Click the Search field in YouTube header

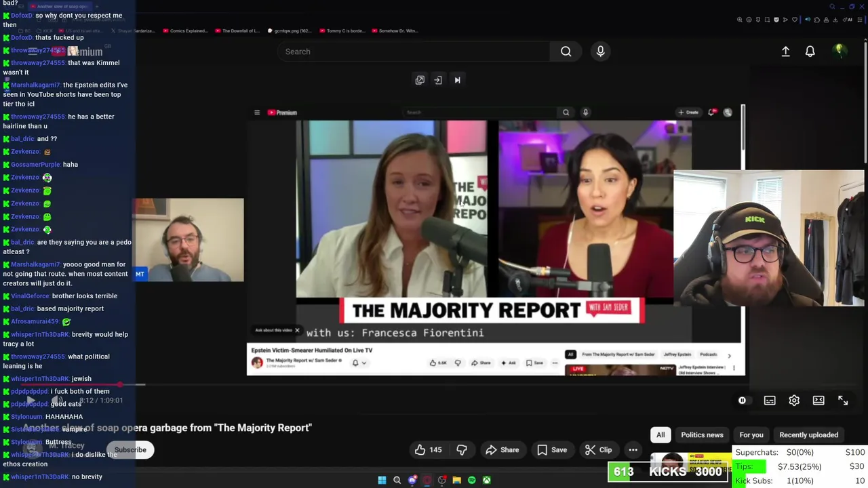coord(414,52)
